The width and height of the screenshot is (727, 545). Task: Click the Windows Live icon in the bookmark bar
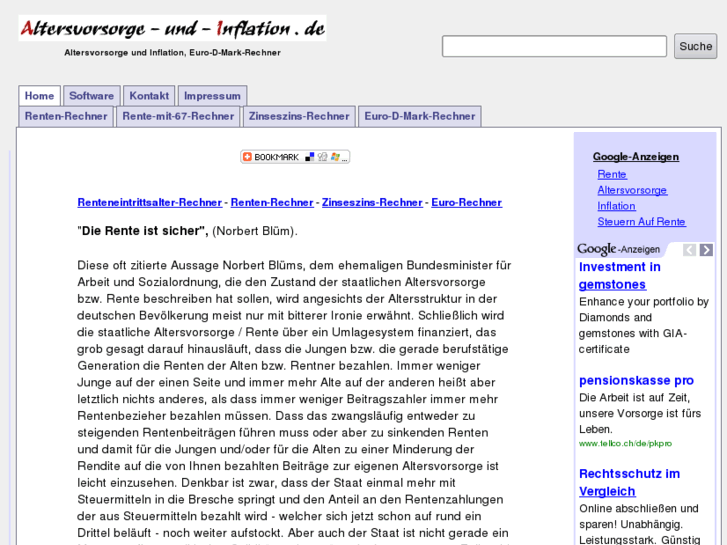[335, 157]
